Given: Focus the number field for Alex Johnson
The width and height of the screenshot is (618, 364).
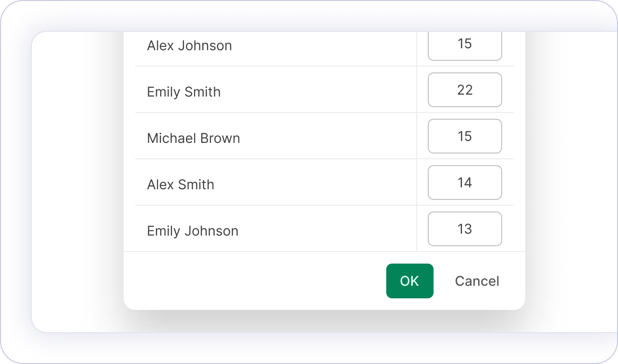Looking at the screenshot, I should pos(464,45).
